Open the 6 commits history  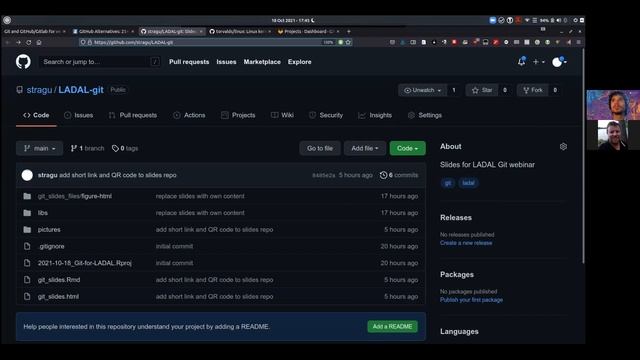pos(399,175)
